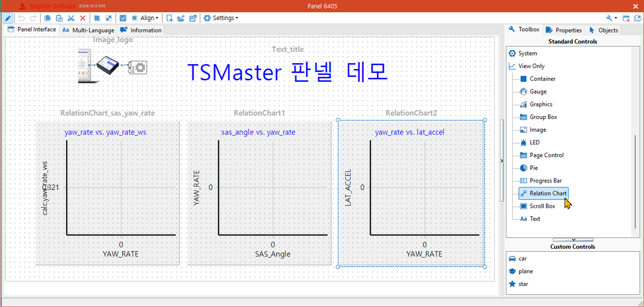Add a new panel page icon
The height and width of the screenshot is (307, 644).
pos(169,18)
